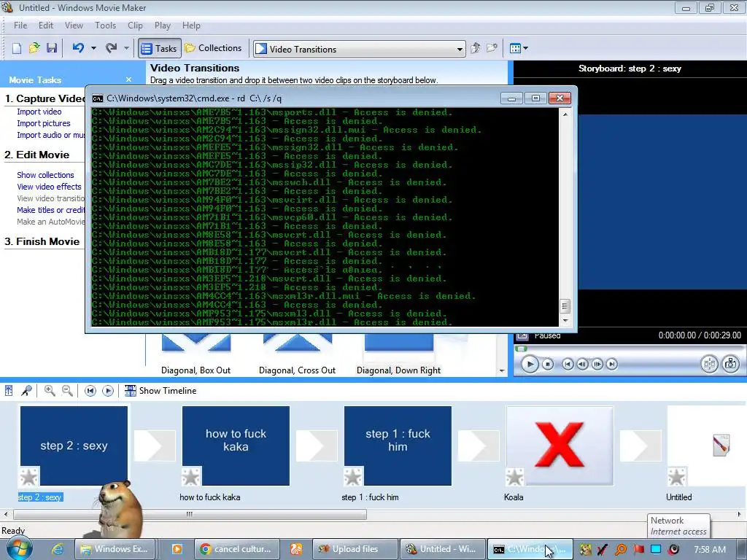Viewport: 747px width, 560px height.
Task: Click the Take Picture camera icon
Action: tap(731, 365)
